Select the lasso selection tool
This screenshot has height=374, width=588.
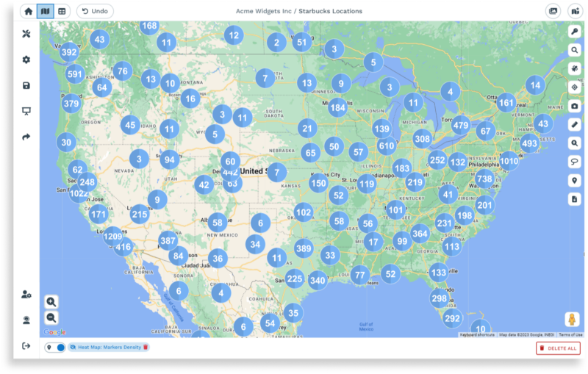coord(575,162)
